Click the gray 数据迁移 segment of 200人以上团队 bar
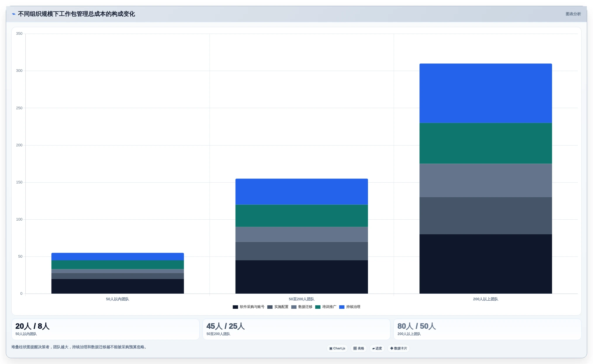 pyautogui.click(x=485, y=180)
